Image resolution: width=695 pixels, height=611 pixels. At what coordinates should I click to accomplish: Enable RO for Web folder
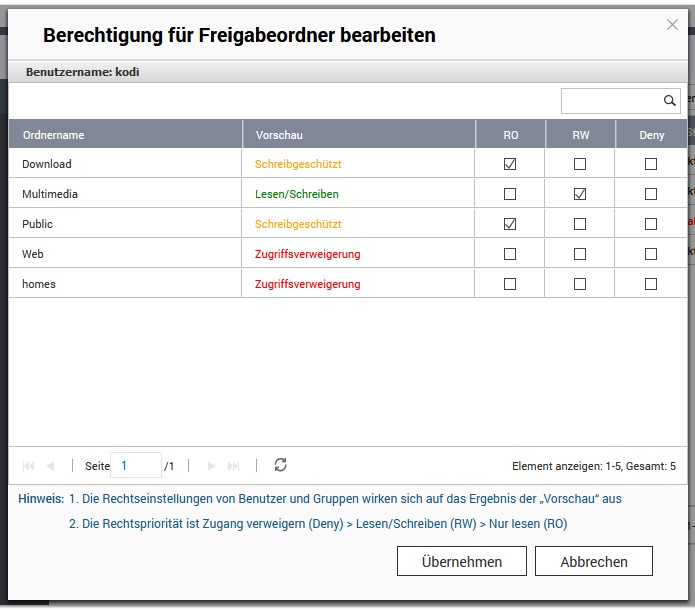tap(510, 254)
